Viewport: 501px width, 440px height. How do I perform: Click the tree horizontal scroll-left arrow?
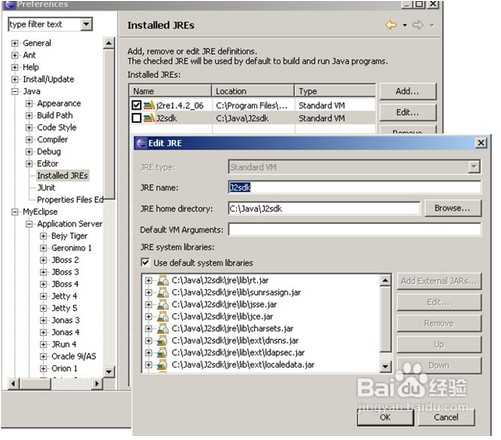tap(13, 383)
